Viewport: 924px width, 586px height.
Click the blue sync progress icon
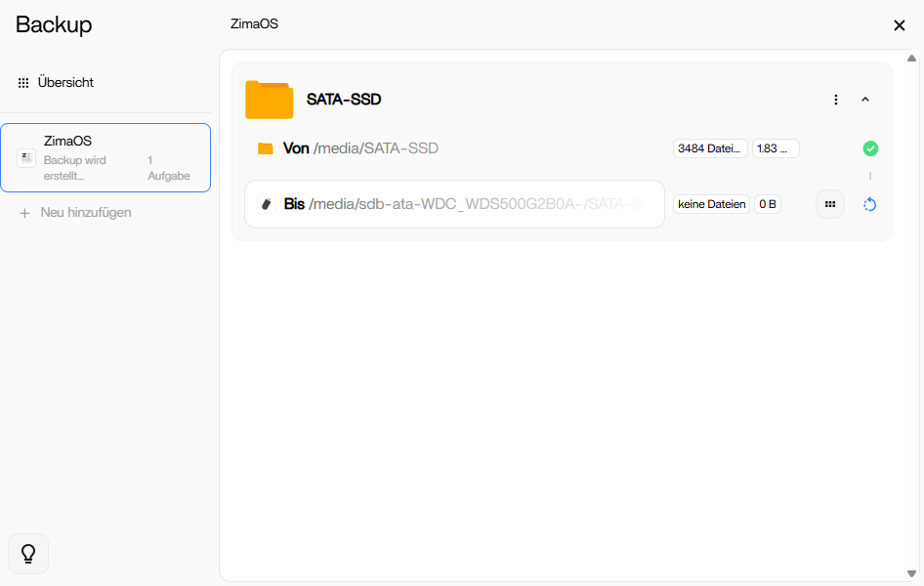[x=870, y=204]
